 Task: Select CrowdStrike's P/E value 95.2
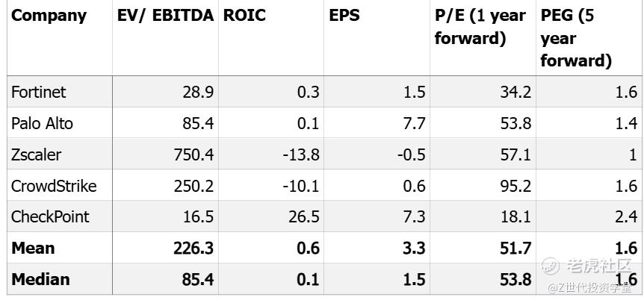[516, 186]
